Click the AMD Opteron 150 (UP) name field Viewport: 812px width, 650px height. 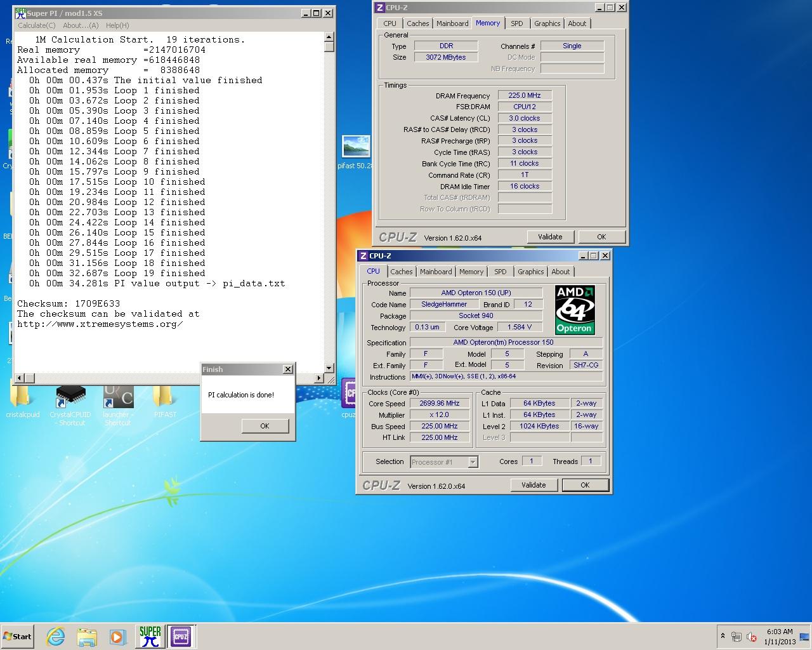[x=476, y=293]
